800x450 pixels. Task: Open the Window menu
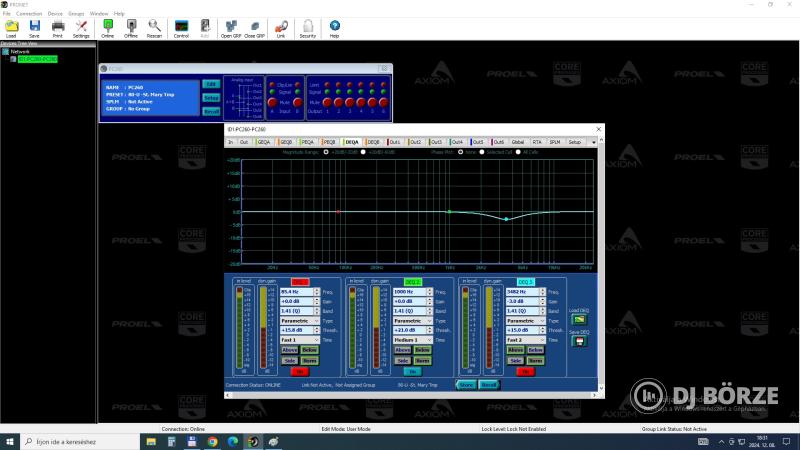pyautogui.click(x=99, y=14)
